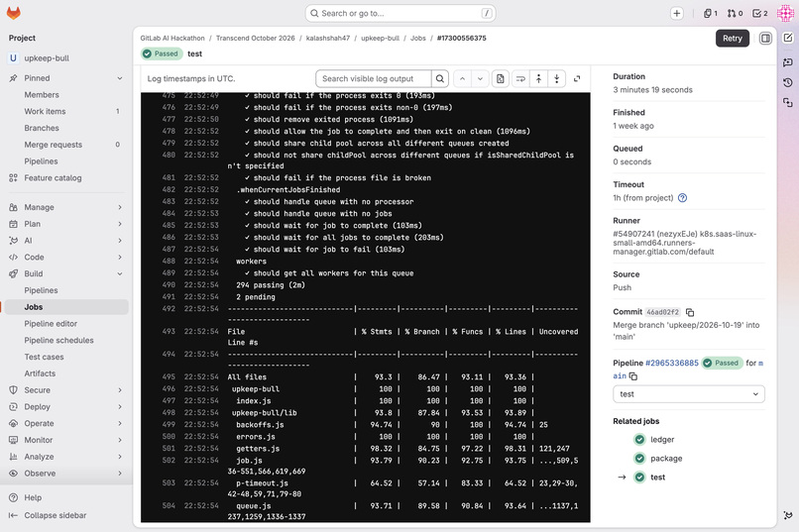799x532 pixels.
Task: Show the raw job log
Action: point(501,79)
